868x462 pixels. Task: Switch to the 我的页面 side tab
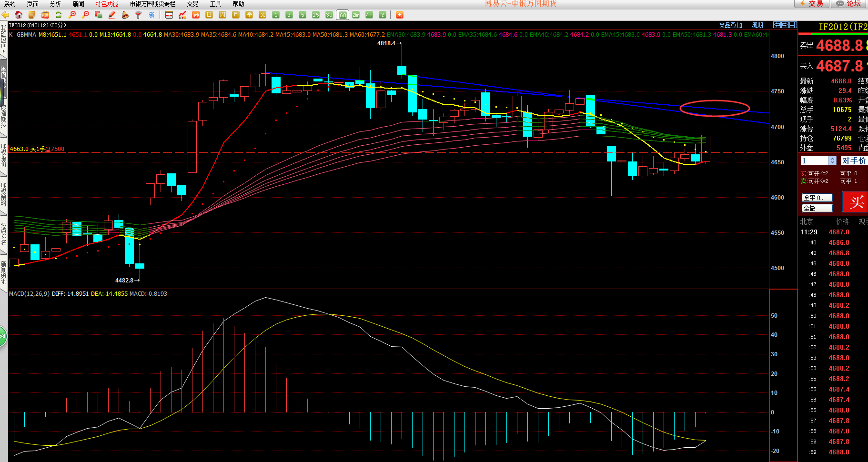tap(4, 38)
